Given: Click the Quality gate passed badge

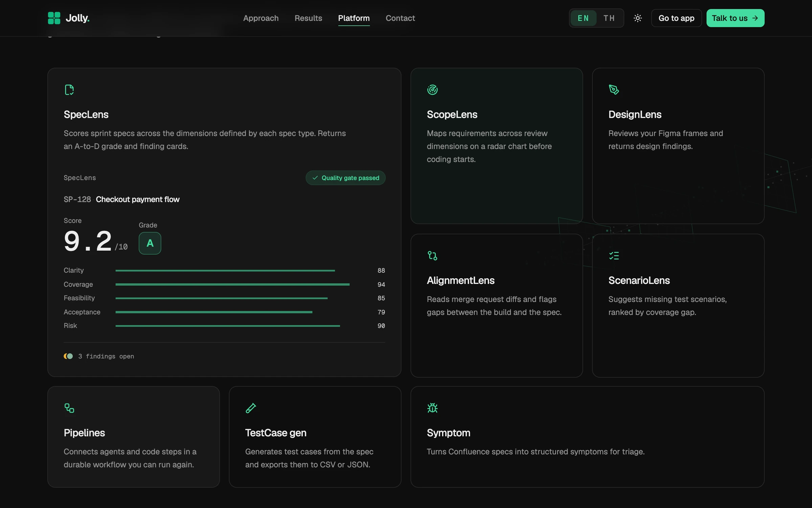Looking at the screenshot, I should point(345,178).
